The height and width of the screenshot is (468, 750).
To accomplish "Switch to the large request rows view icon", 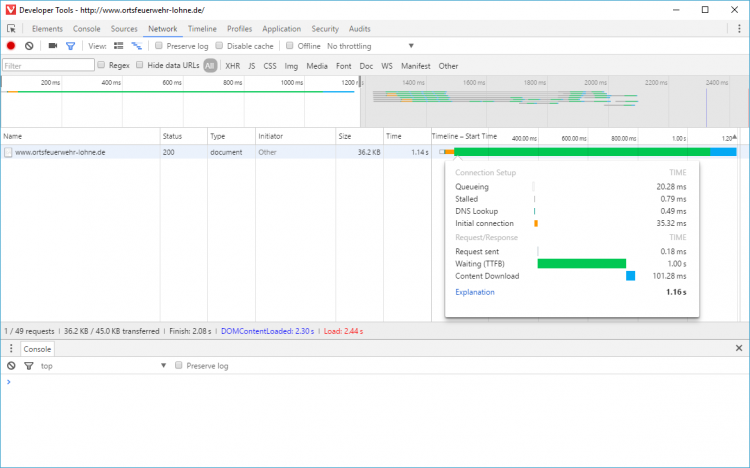I will (x=118, y=46).
